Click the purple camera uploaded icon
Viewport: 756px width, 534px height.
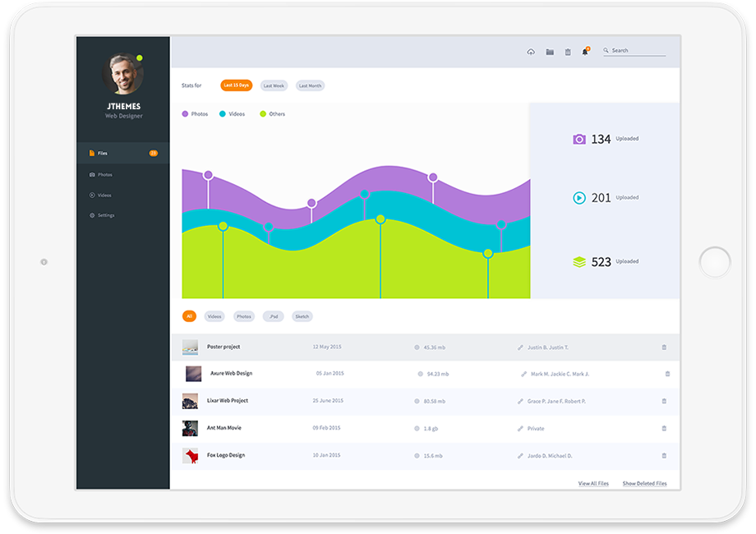[579, 140]
